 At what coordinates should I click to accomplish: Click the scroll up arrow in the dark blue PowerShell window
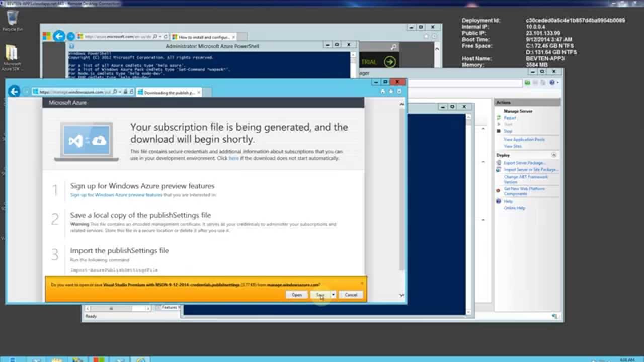point(469,116)
